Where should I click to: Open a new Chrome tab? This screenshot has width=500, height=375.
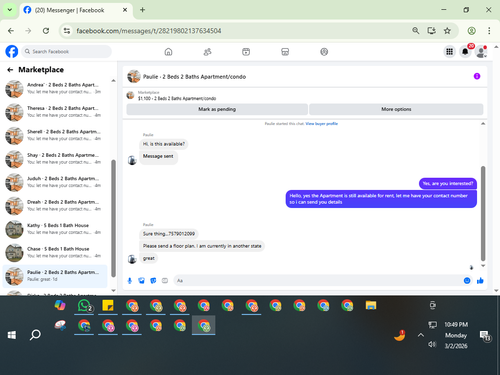pyautogui.click(x=142, y=10)
